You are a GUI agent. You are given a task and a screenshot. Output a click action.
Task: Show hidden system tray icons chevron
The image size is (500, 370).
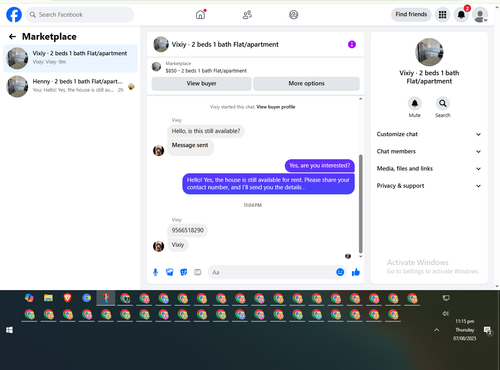436,330
